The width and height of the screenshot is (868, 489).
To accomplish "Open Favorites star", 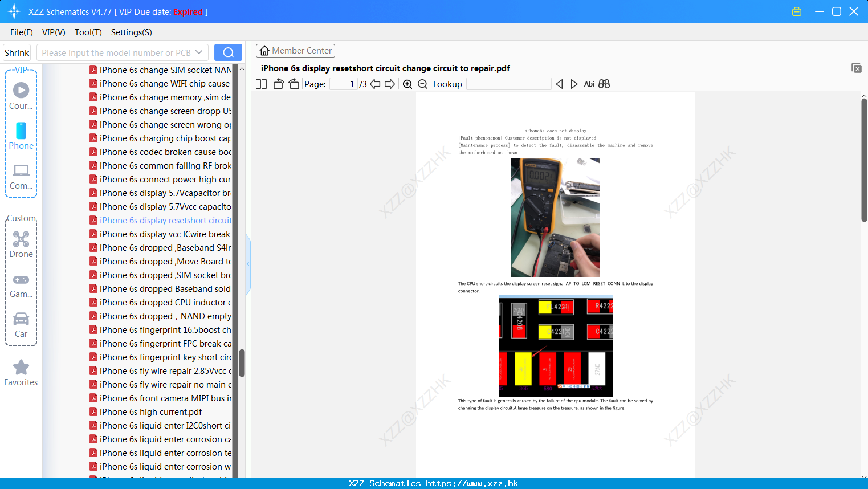I will [21, 373].
